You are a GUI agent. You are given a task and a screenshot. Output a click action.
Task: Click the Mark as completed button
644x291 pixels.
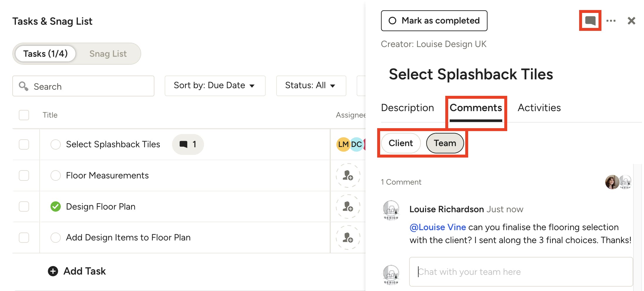434,21
